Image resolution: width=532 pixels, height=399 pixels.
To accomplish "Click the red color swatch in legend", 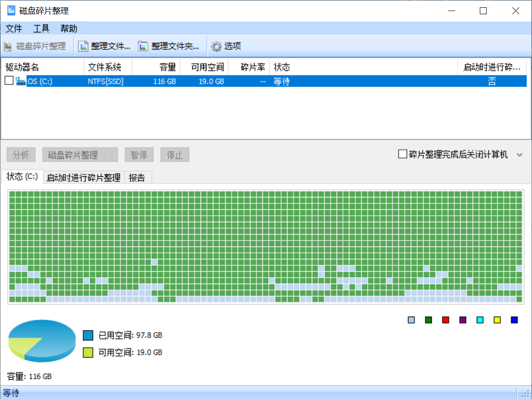I will click(445, 320).
